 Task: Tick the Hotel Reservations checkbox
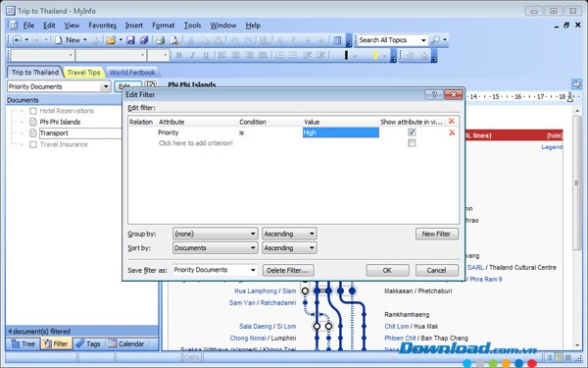[33, 111]
